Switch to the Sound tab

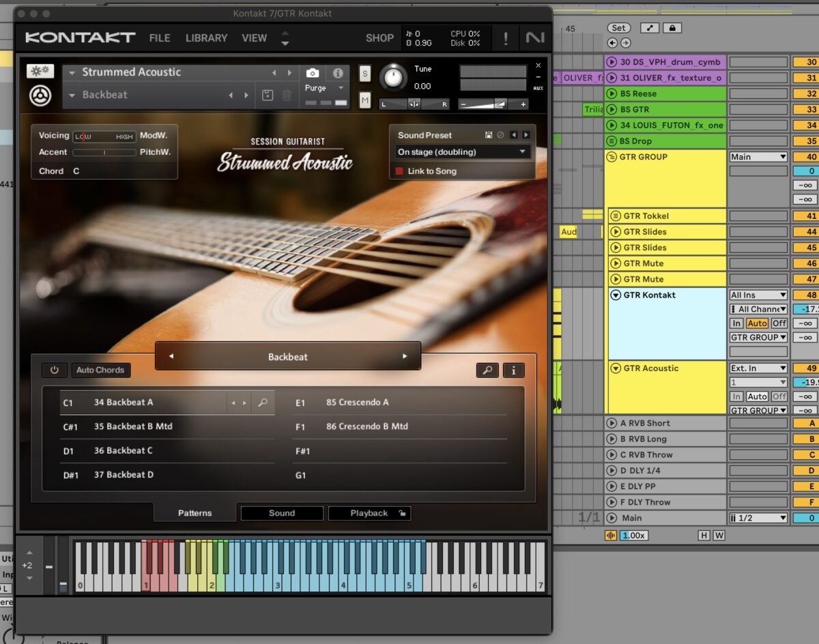(282, 513)
